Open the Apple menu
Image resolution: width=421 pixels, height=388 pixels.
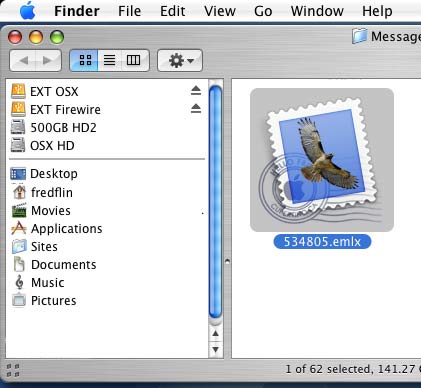coord(28,11)
